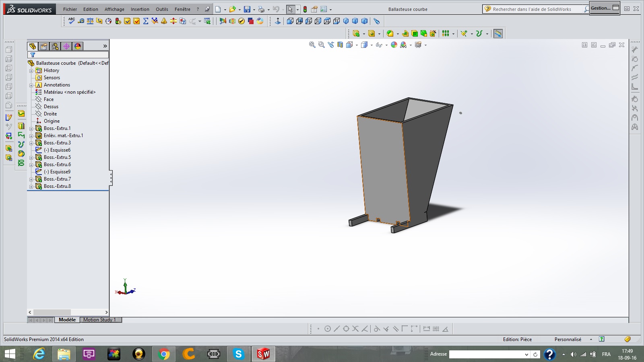
Task: Open the Edition menu
Action: pyautogui.click(x=91, y=9)
